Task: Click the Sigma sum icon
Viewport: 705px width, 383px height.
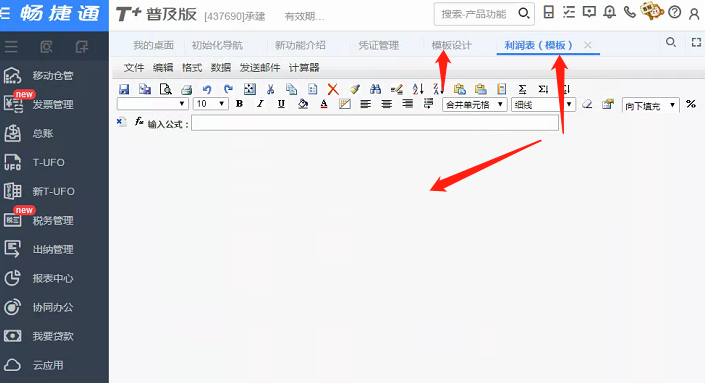Action: (522, 89)
